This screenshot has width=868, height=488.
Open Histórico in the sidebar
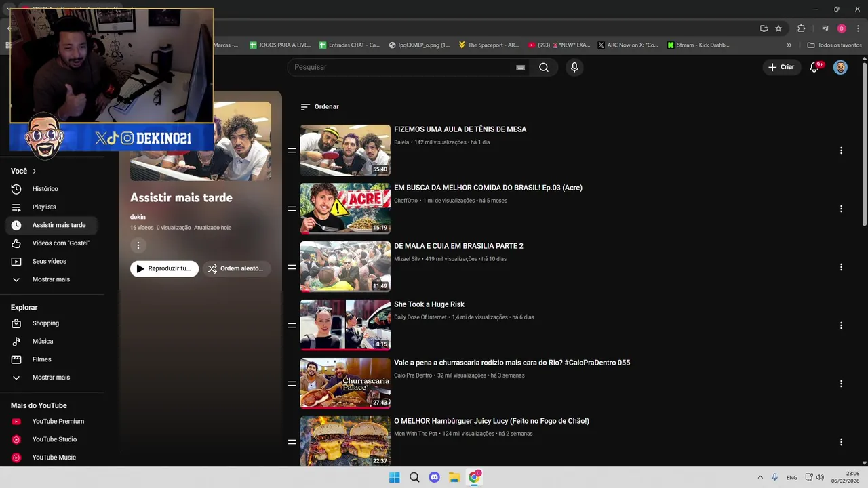coord(51,189)
